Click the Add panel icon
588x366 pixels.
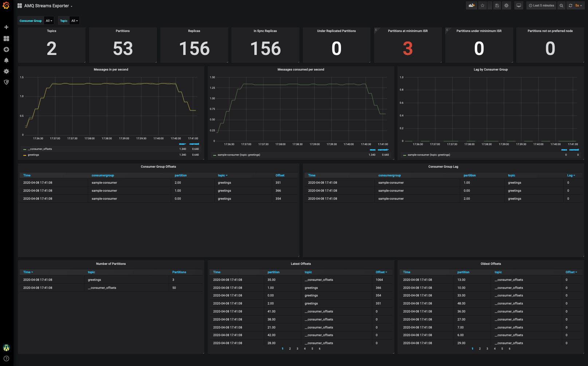click(x=471, y=5)
